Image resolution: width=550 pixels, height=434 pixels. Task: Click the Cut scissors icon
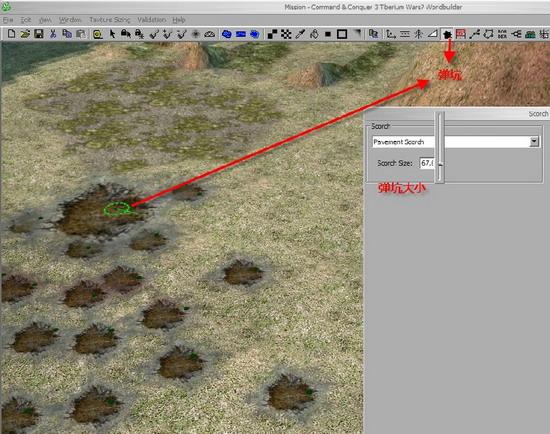[53, 34]
